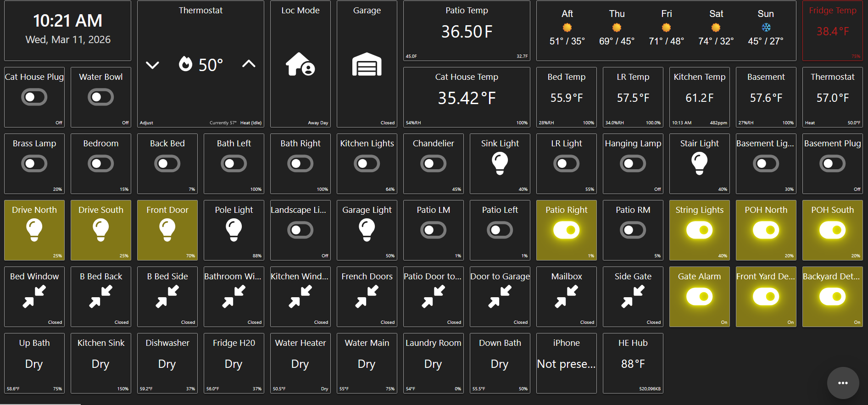Click the Thermostat flame icon
Viewport: 868px width, 405px height.
click(186, 64)
